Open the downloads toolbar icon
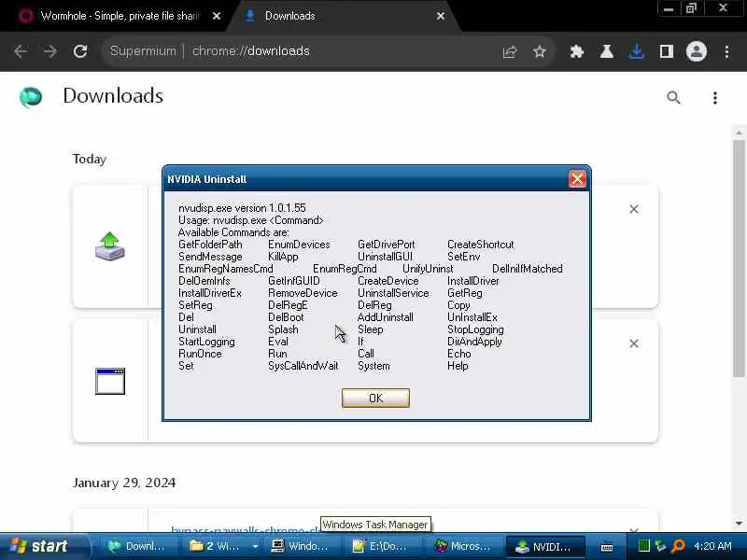This screenshot has height=560, width=747. 637,51
